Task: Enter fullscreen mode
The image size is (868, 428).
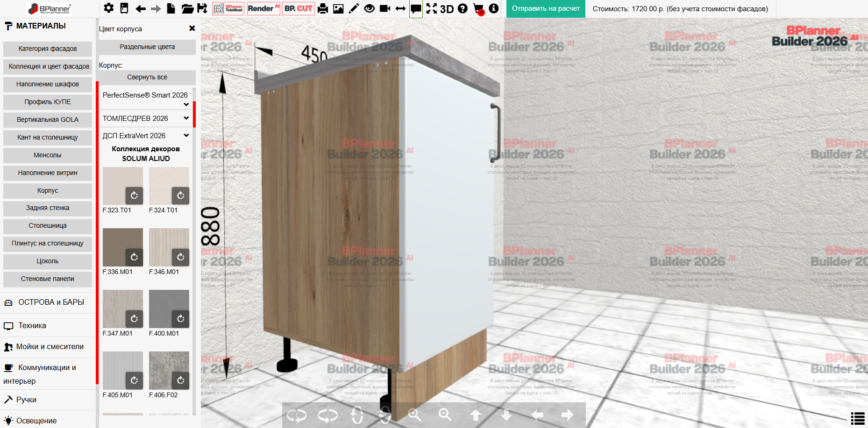Action: pos(432,8)
